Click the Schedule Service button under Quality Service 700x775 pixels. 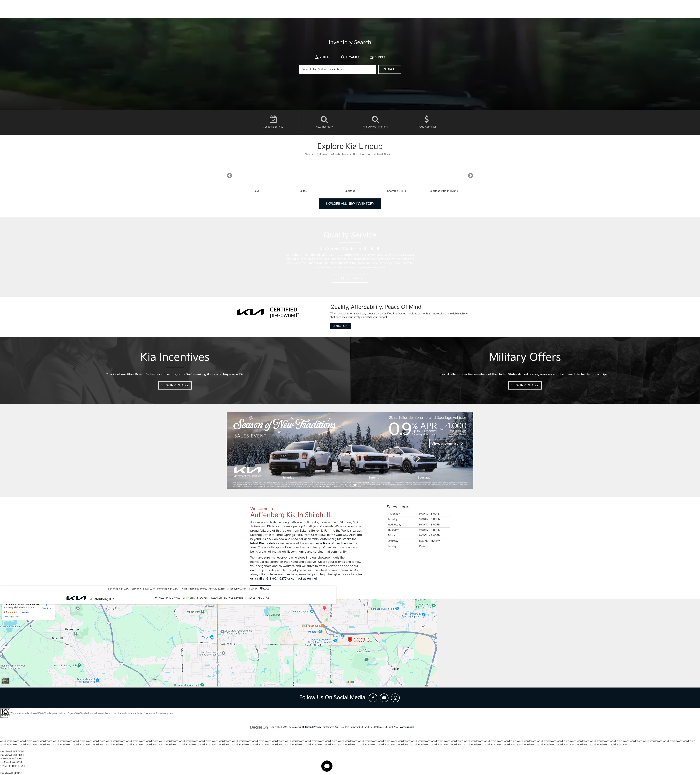350,278
